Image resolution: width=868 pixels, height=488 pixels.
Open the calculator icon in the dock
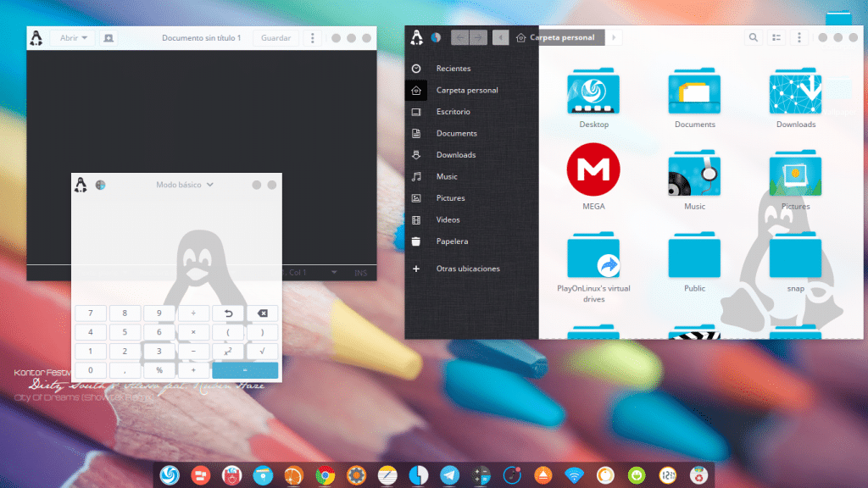point(481,474)
